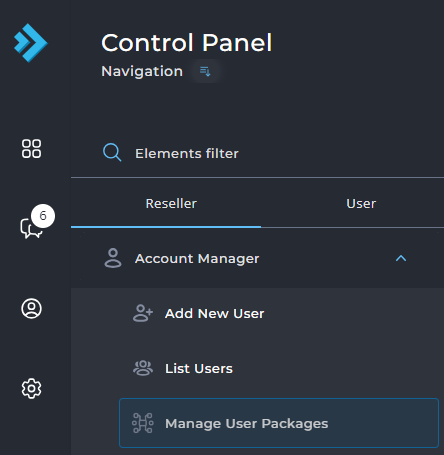
Task: Open the messages chat bubble icon
Action: tap(30, 228)
